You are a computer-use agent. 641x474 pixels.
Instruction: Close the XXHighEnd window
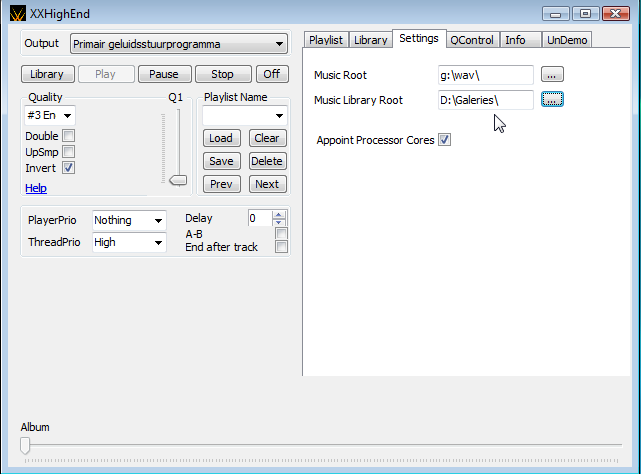(616, 14)
